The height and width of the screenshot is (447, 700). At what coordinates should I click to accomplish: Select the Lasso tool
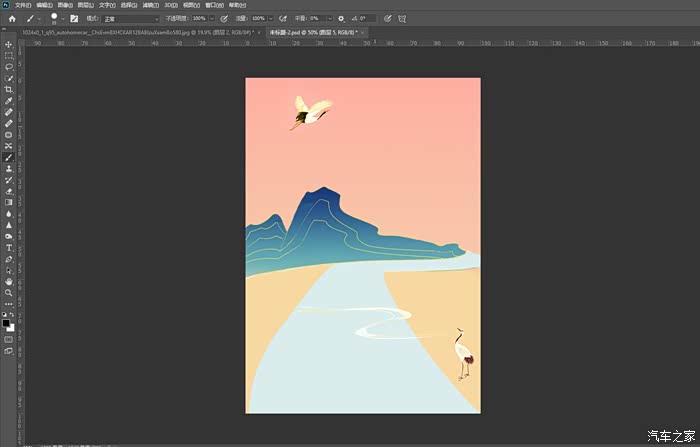(9, 67)
